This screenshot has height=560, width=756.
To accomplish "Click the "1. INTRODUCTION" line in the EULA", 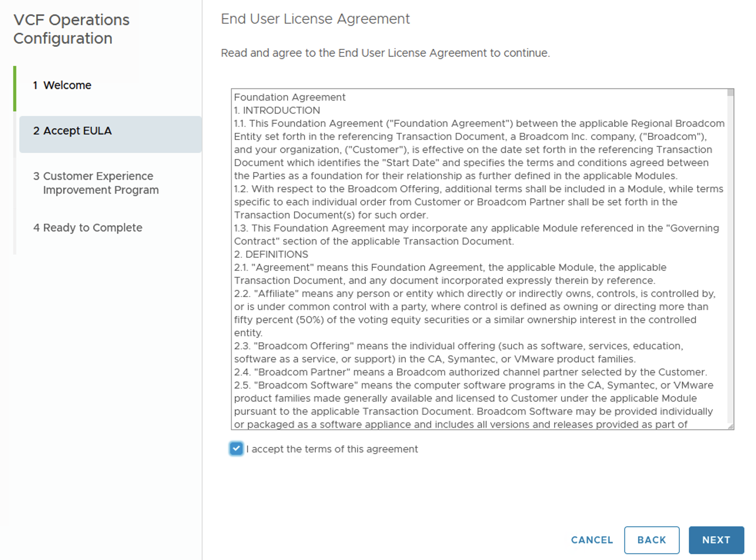I will 277,111.
